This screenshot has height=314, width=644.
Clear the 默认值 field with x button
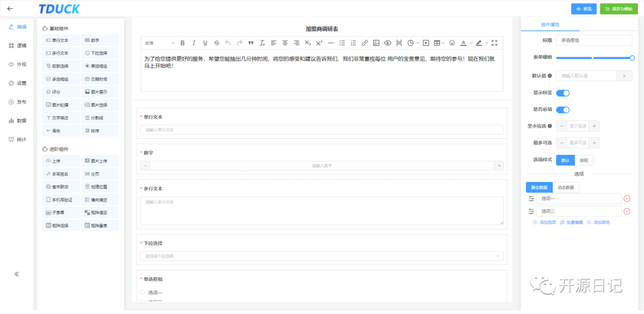[624, 76]
